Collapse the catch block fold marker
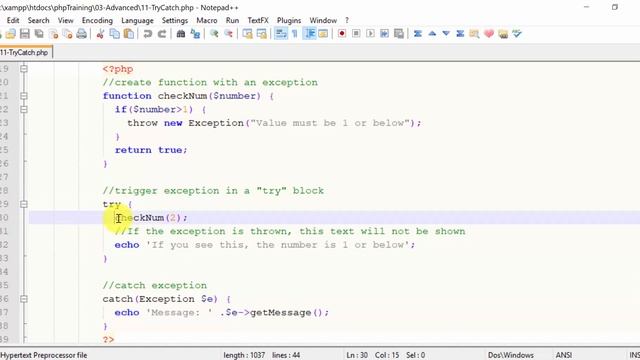This screenshot has width=640, height=360. [24, 299]
